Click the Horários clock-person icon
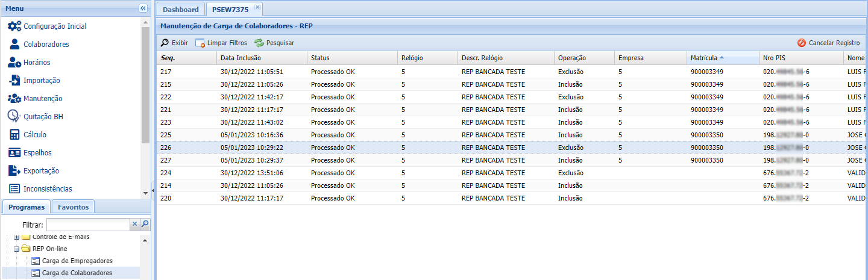Viewport: 868px width, 280px height. pos(14,63)
